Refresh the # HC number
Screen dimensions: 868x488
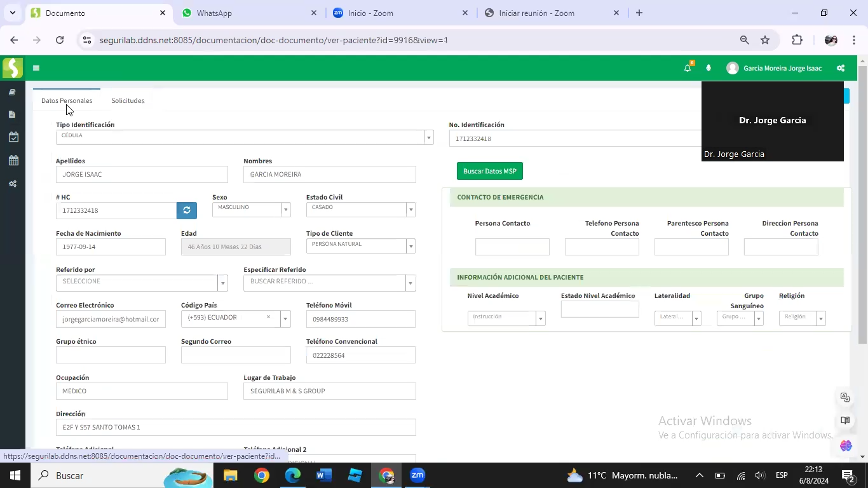(x=187, y=210)
